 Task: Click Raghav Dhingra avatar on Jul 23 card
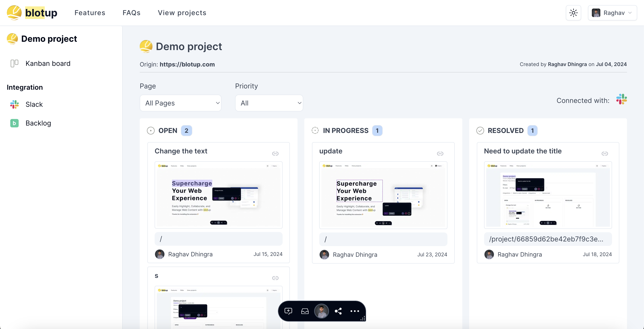(324, 255)
